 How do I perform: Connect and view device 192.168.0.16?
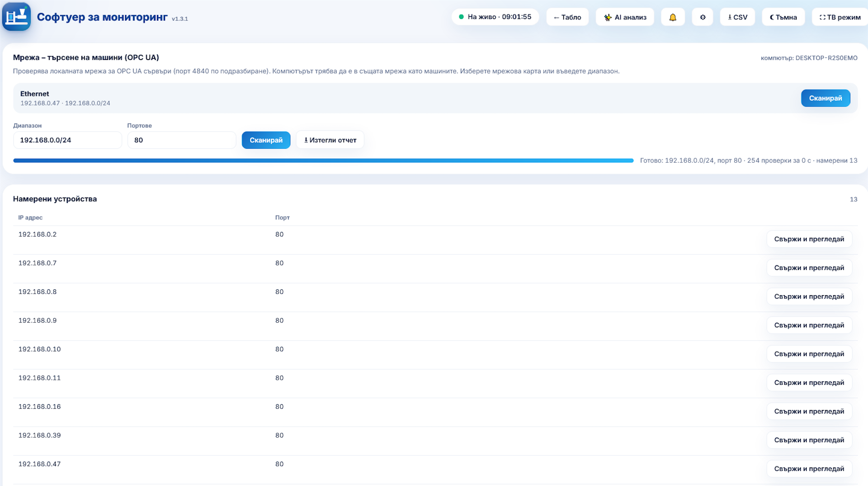coord(809,411)
